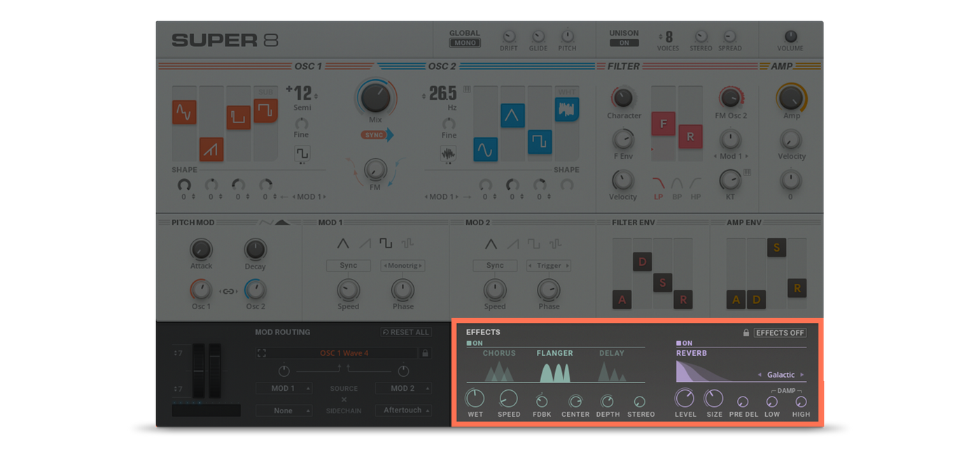Click the effects WET knob
The height and width of the screenshot is (458, 980).
pos(475,399)
